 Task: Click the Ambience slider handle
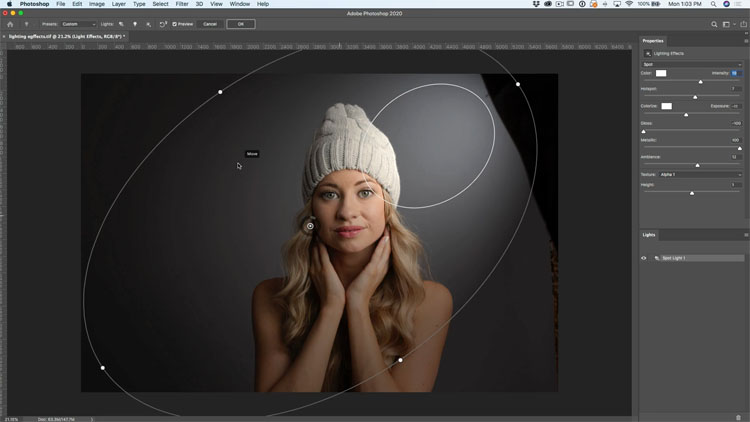click(697, 166)
